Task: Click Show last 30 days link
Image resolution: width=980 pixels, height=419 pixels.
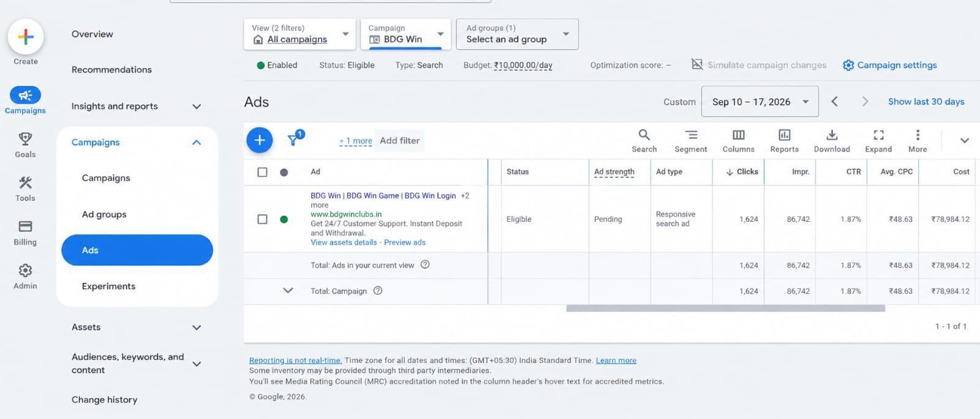Action: pyautogui.click(x=926, y=102)
